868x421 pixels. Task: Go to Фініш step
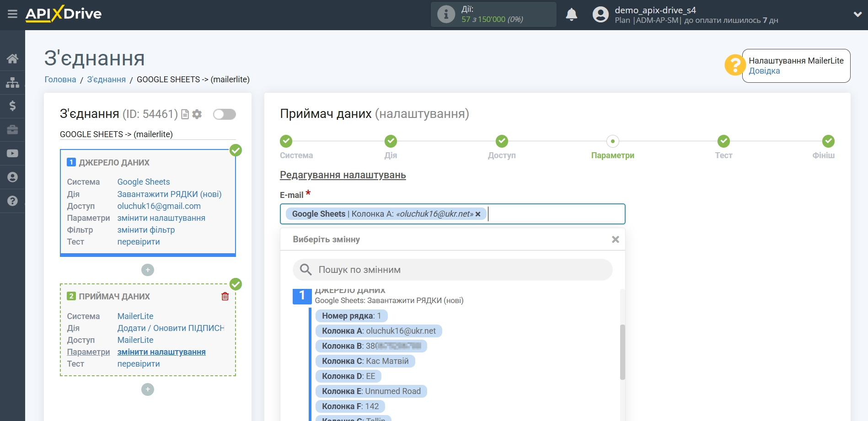coord(828,141)
